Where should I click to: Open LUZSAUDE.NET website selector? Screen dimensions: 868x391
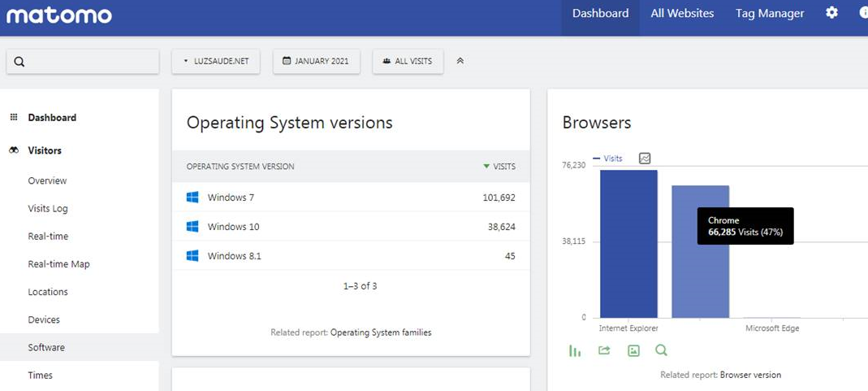coord(216,62)
